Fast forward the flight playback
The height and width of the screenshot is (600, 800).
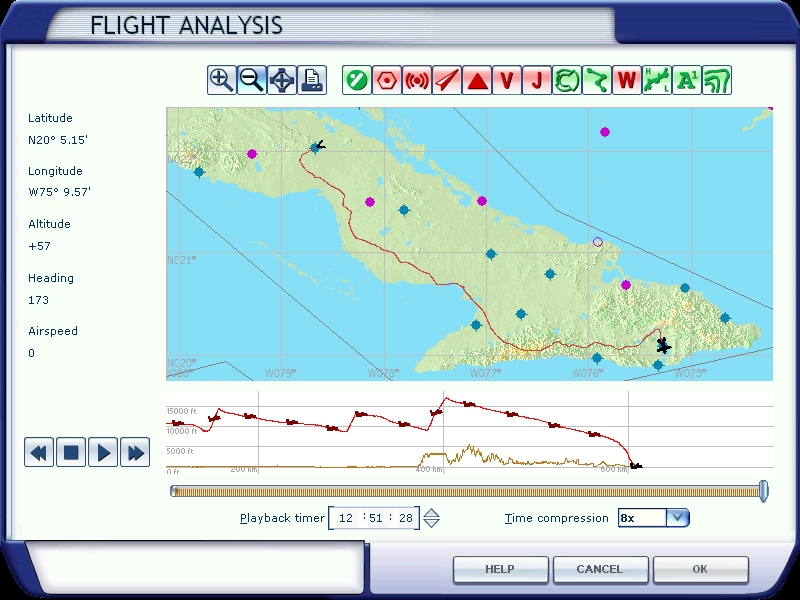point(135,452)
